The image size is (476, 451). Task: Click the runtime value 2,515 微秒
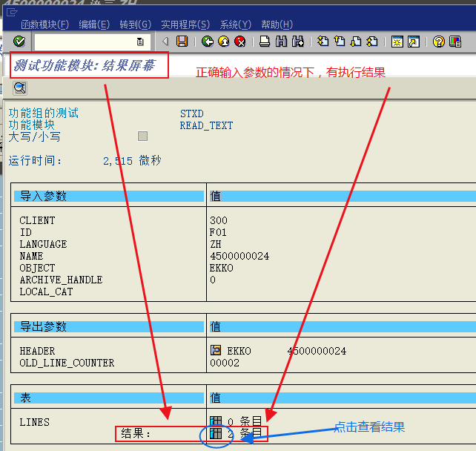click(132, 161)
